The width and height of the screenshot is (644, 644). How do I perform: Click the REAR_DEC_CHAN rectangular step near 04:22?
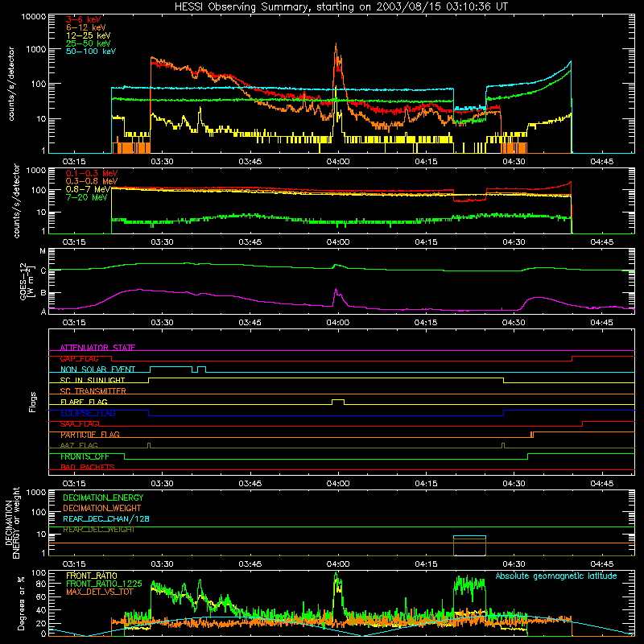(x=469, y=536)
